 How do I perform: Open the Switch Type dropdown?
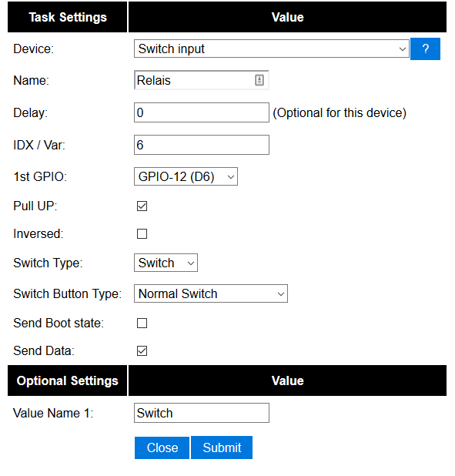(166, 263)
